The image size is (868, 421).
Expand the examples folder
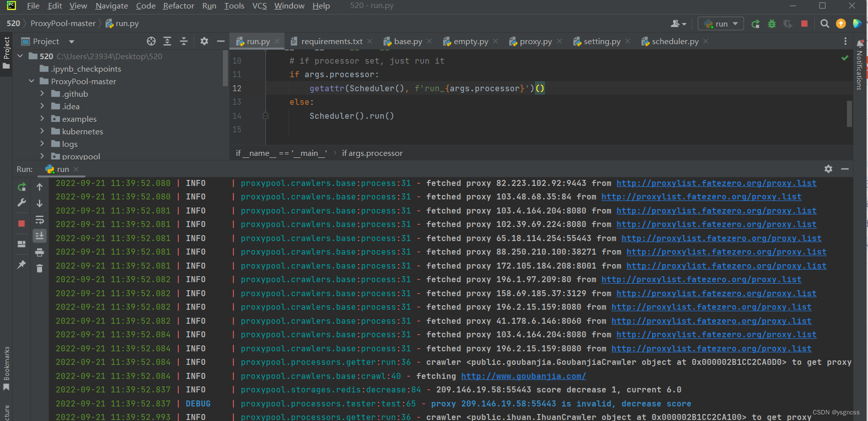pos(42,119)
